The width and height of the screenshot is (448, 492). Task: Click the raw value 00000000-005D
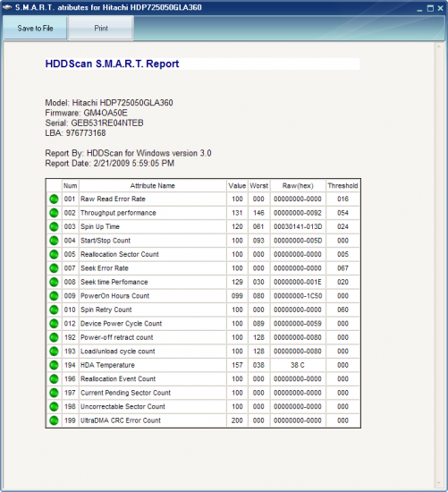tap(298, 241)
